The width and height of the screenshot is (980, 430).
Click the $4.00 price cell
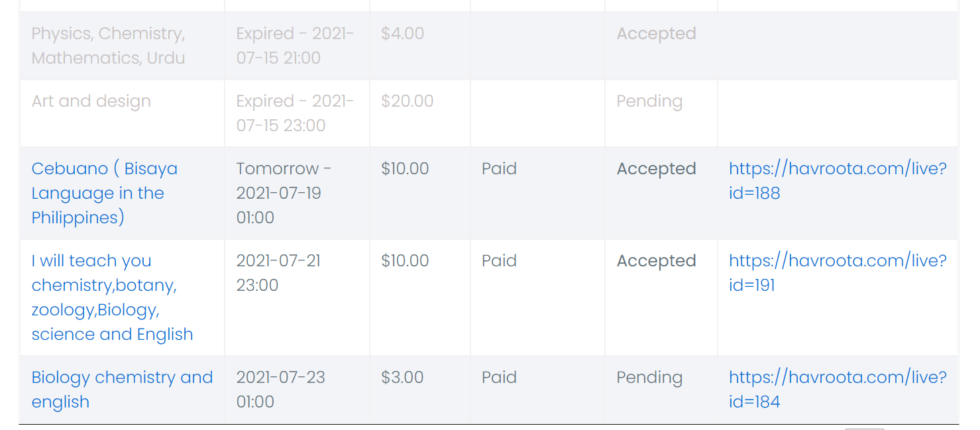click(x=402, y=34)
